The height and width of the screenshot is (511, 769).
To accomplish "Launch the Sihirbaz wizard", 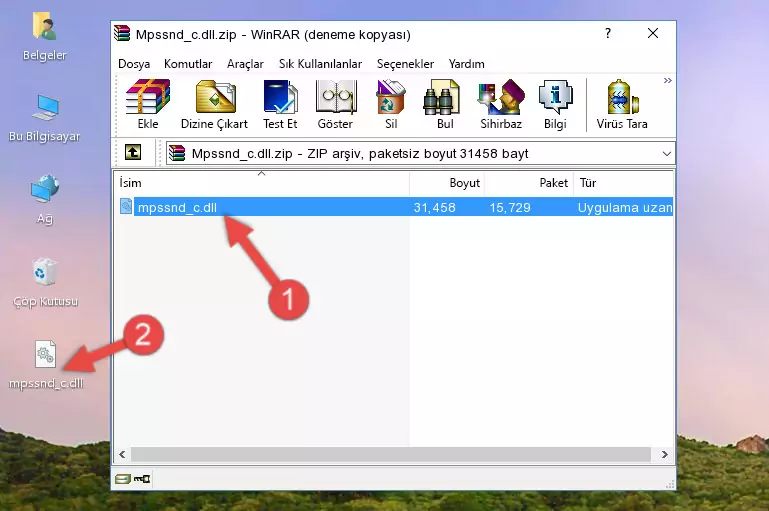I will pyautogui.click(x=501, y=104).
